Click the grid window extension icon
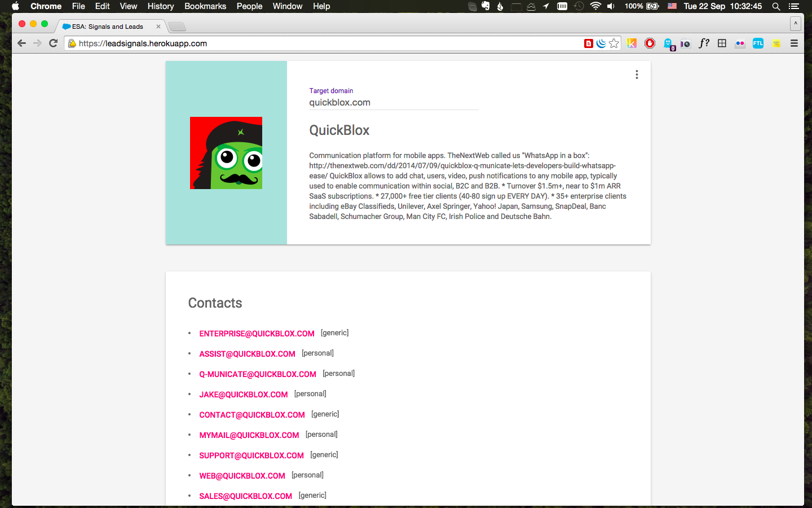This screenshot has height=508, width=812. (x=722, y=43)
